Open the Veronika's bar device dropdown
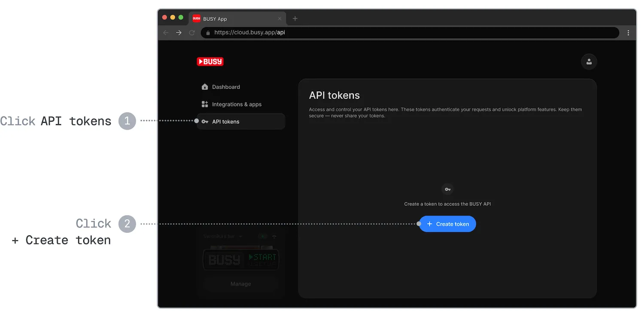This screenshot has width=644, height=317. [223, 236]
